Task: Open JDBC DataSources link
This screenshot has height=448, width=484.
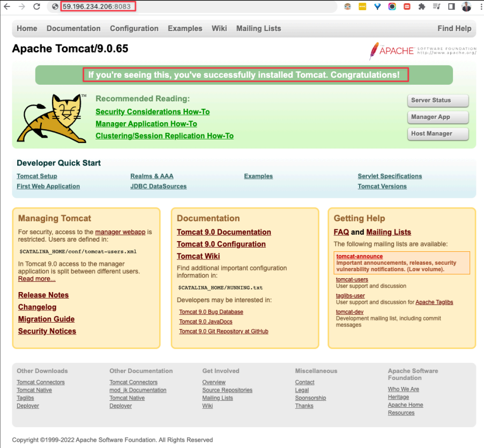Action: (158, 186)
